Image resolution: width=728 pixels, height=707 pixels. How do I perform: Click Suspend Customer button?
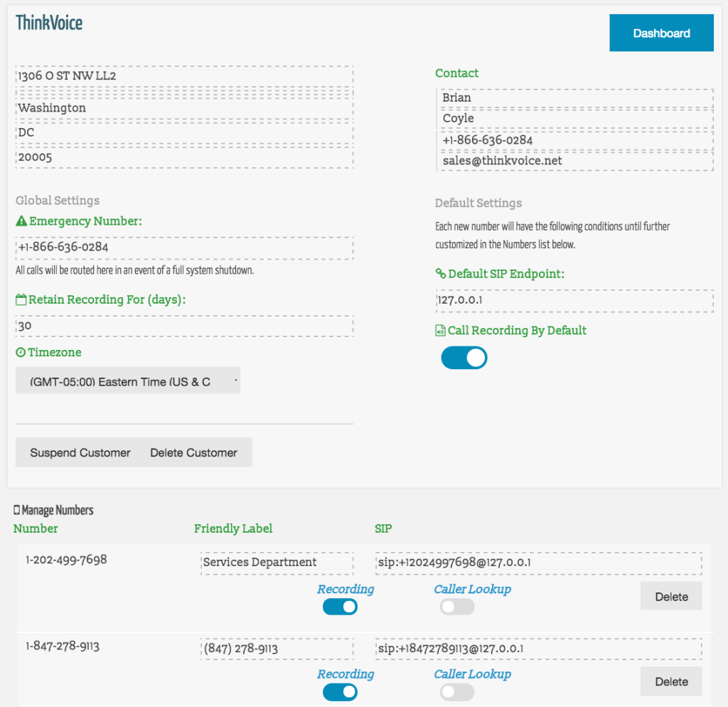80,452
